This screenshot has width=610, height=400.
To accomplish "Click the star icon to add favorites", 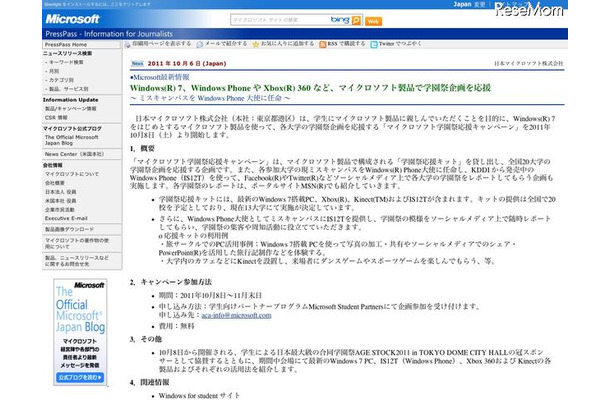I will coord(256,44).
